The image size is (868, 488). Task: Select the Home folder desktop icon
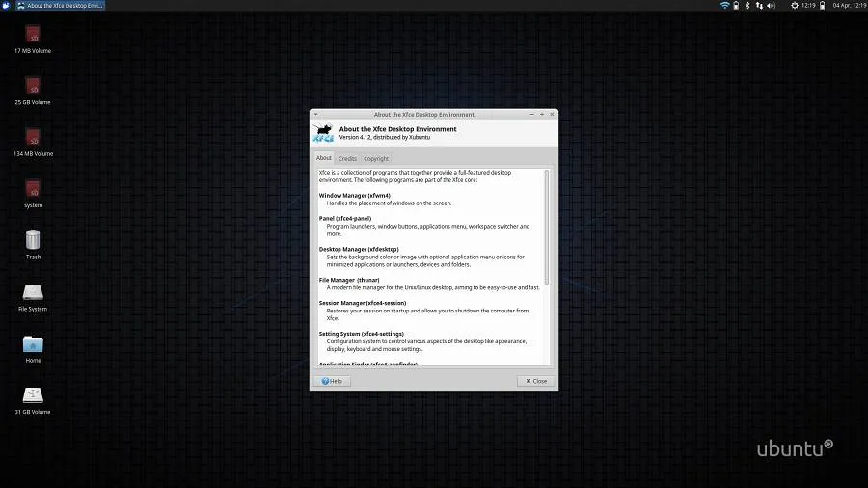[33, 343]
